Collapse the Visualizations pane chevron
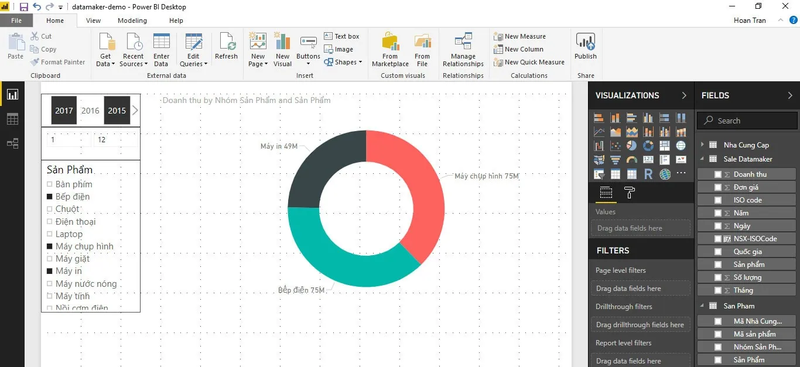The width and height of the screenshot is (800, 367). (684, 95)
